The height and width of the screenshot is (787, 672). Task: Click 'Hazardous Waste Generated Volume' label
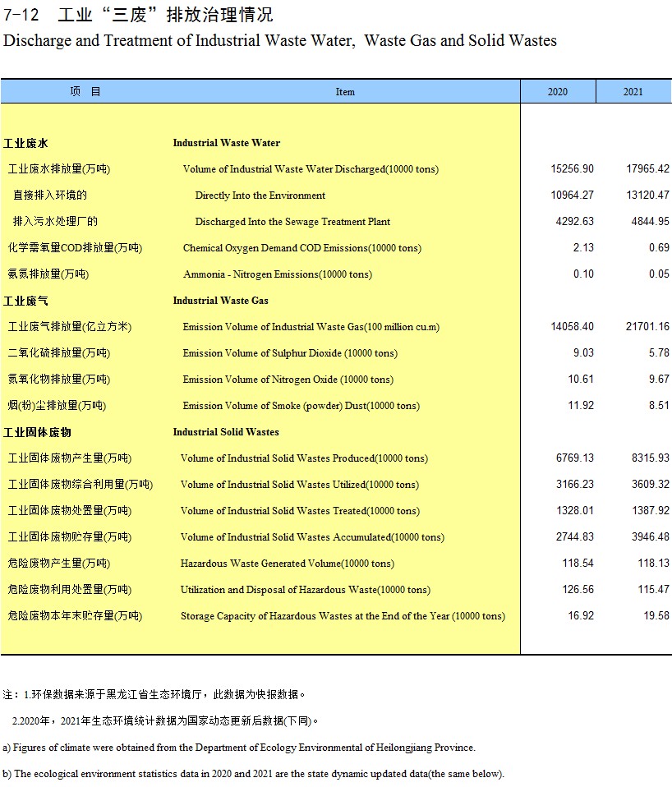coord(287,564)
